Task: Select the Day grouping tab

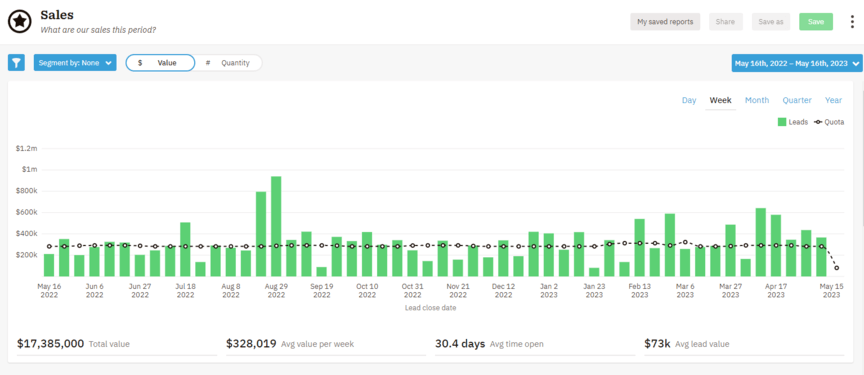Action: click(689, 100)
